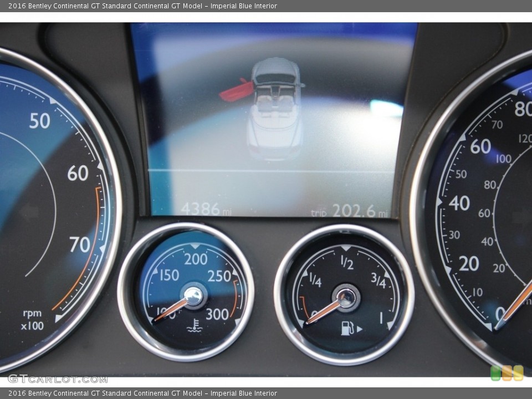Image resolution: width=532 pixels, height=399 pixels.
Task: Click the fuel gauge needle hub
Action: 346,298
